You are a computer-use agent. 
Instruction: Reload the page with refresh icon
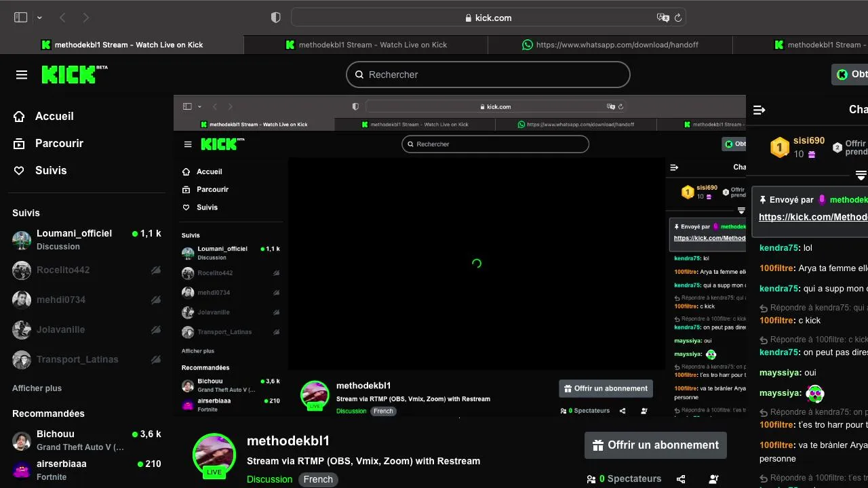coord(677,18)
